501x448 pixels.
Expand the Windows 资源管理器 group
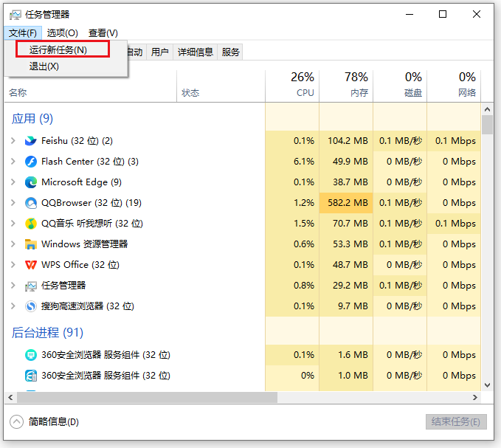[13, 244]
